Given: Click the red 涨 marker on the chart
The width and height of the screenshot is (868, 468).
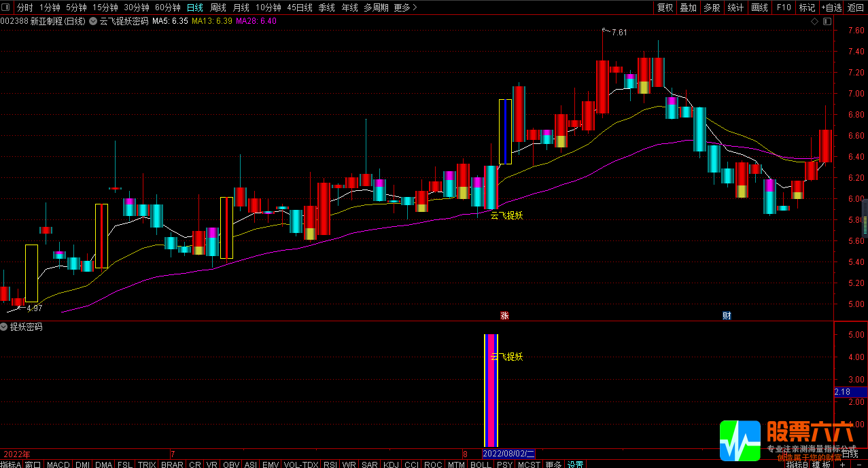Looking at the screenshot, I should click(x=504, y=315).
